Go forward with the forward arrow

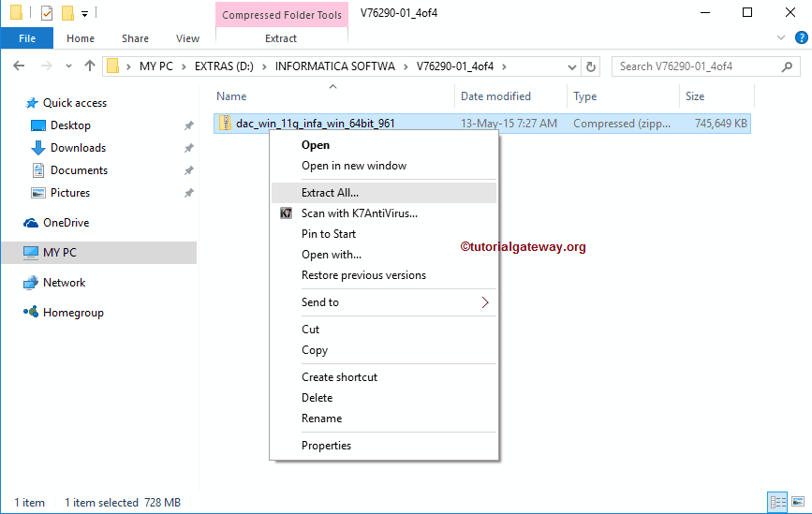47,66
